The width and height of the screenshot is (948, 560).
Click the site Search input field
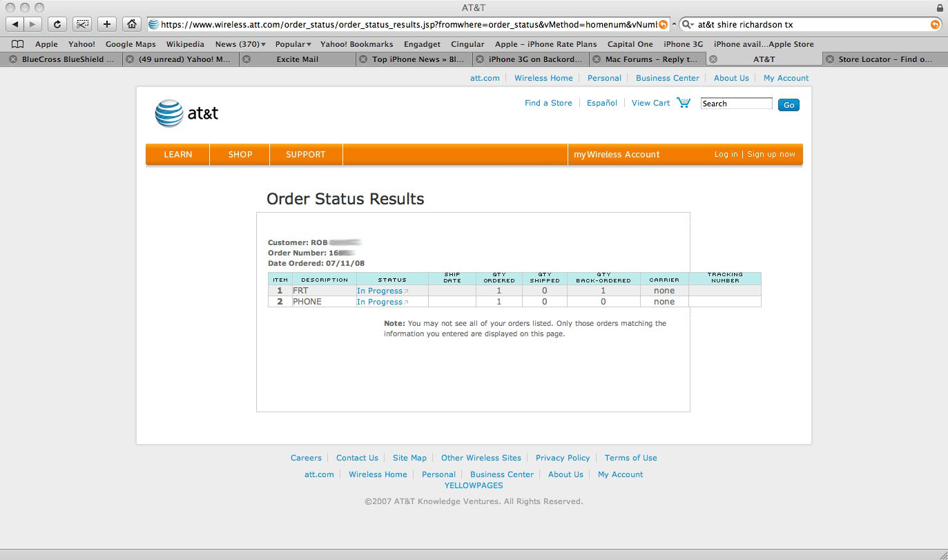(x=737, y=104)
